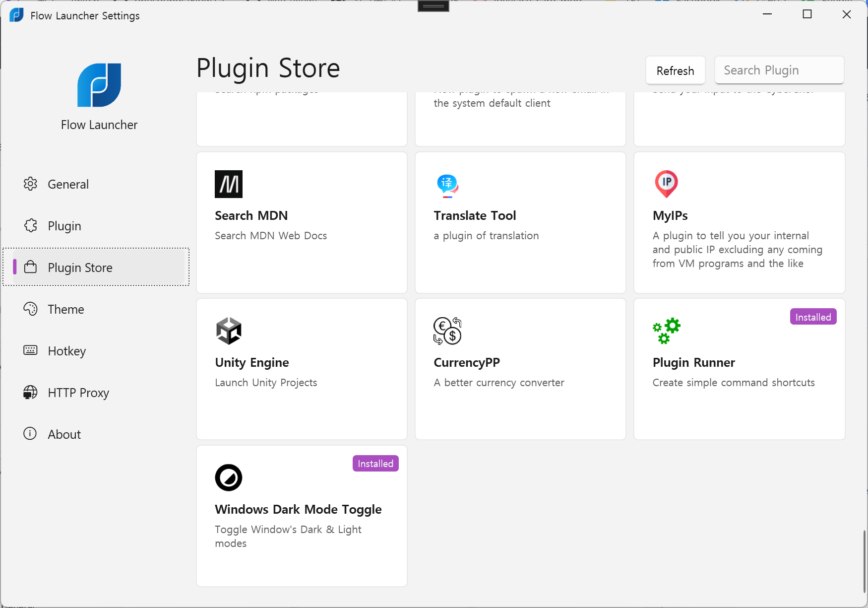Select the Unity Engine plugin title
Image resolution: width=868 pixels, height=608 pixels.
(252, 363)
